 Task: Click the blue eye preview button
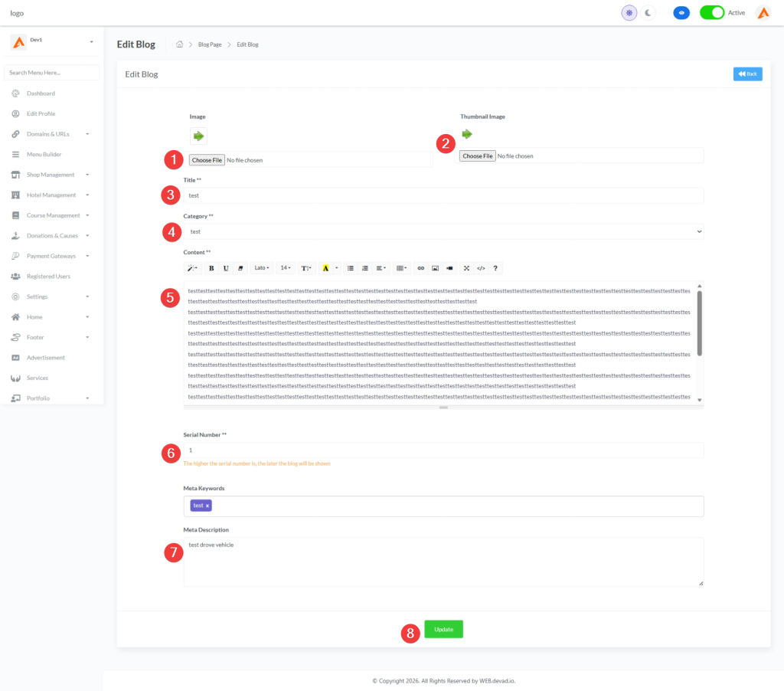(681, 13)
